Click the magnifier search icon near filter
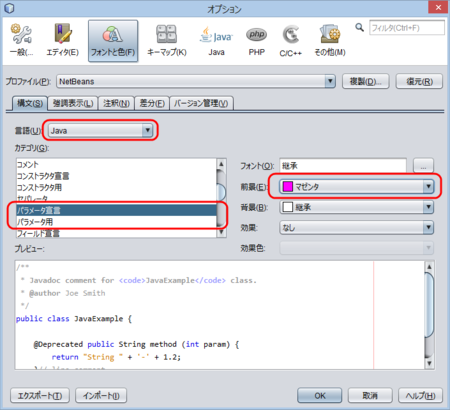The width and height of the screenshot is (450, 410). point(359,27)
